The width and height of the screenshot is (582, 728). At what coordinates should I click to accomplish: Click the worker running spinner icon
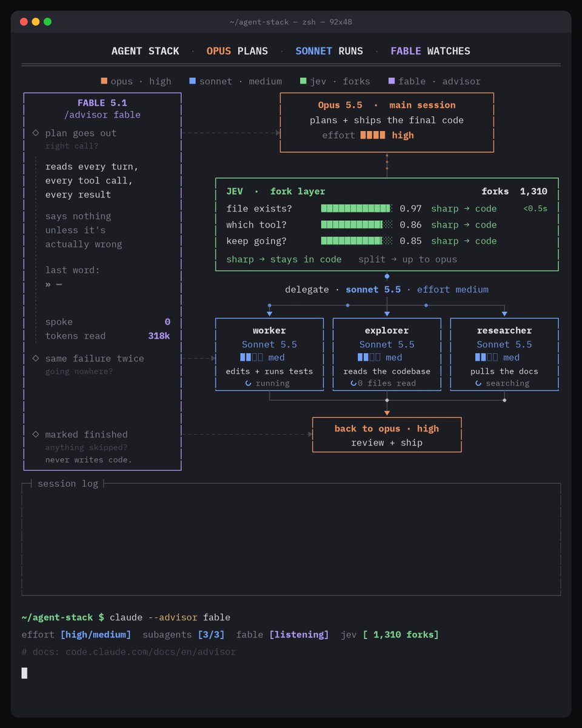pyautogui.click(x=248, y=383)
